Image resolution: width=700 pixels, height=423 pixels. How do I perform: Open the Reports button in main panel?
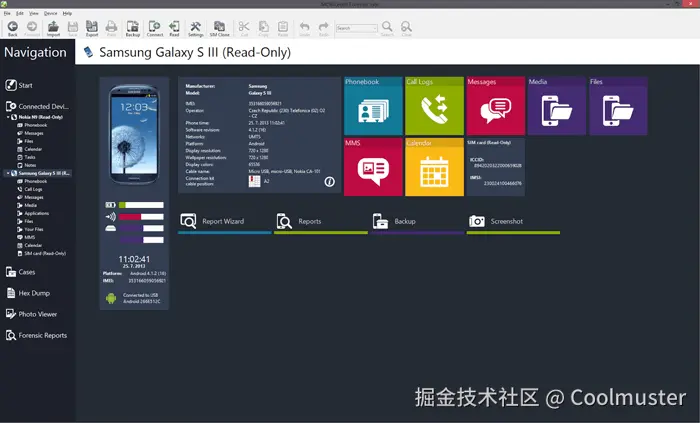[321, 222]
